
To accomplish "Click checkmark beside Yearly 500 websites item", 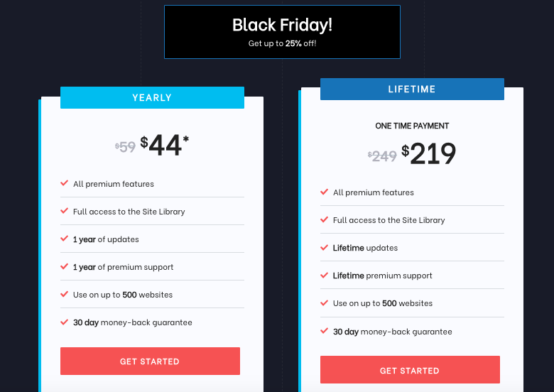I will click(65, 294).
